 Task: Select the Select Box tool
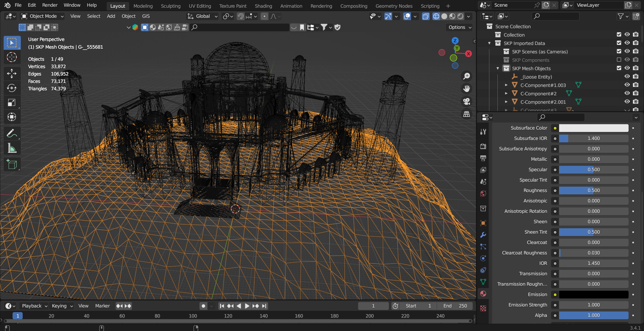tap(12, 43)
